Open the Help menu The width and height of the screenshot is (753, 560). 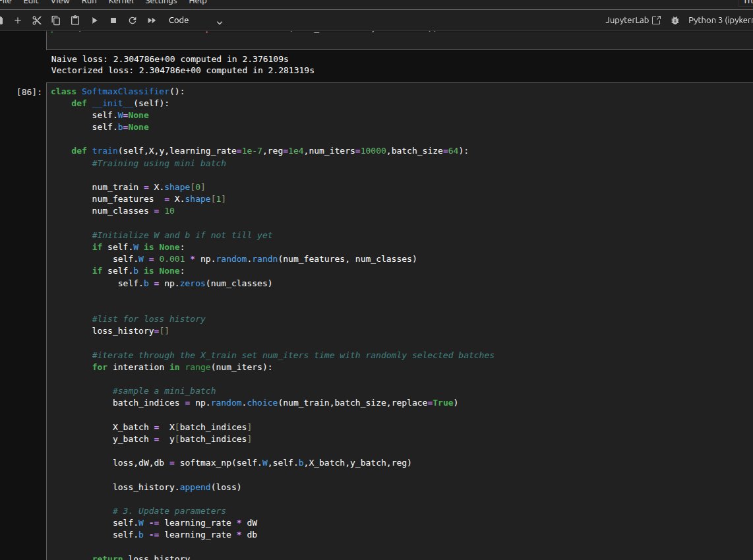[197, 2]
